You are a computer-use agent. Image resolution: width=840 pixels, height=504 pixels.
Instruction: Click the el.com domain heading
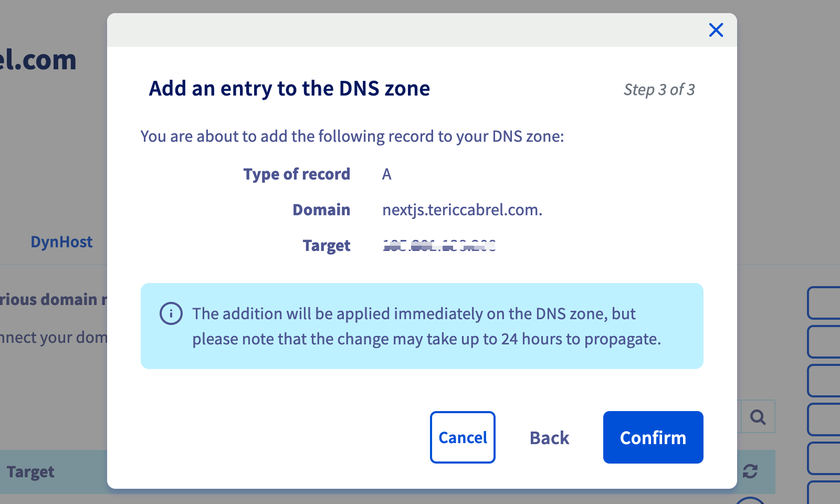tap(38, 60)
